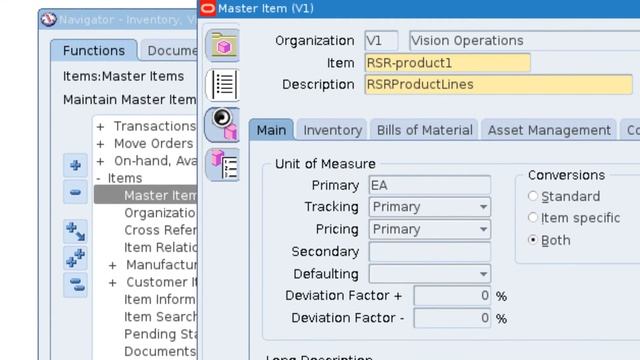640x360 pixels.
Task: Switch to the Inventory tab
Action: [333, 130]
